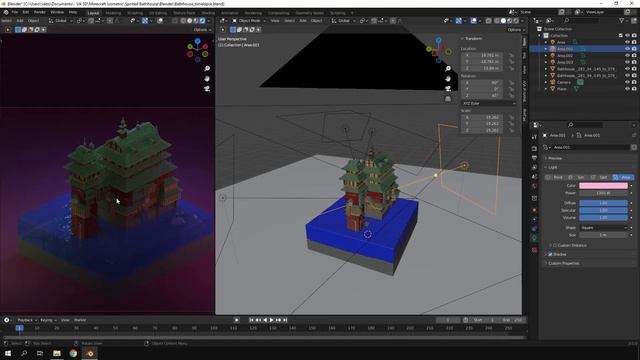Open File Explorer from the Windows taskbar
The width and height of the screenshot is (640, 360).
pos(57,353)
